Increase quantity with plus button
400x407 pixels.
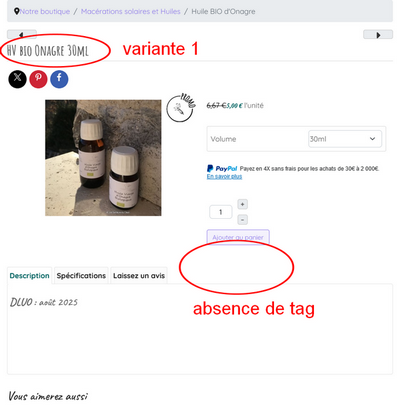242,204
